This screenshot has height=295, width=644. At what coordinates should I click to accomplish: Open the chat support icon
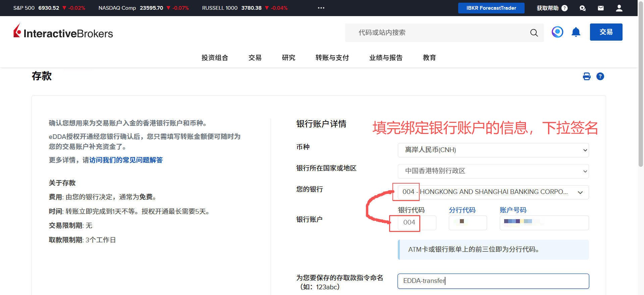point(583,8)
